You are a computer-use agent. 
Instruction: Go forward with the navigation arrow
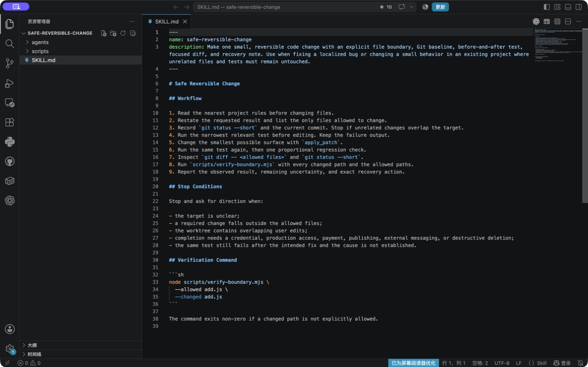[x=187, y=7]
